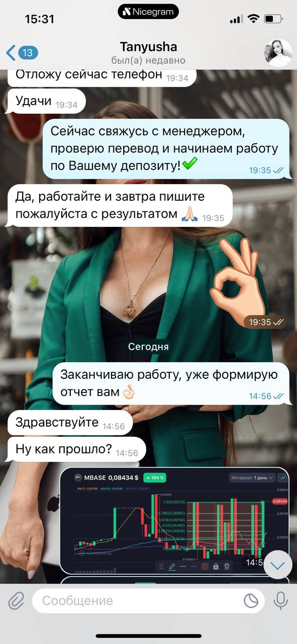This screenshot has height=644, width=297.
Task: Tap the Tanyusha chat title
Action: click(x=149, y=47)
